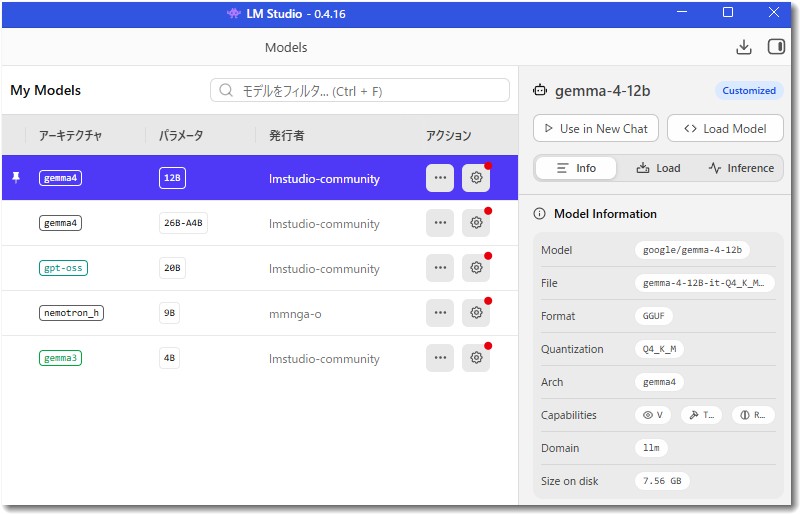Click the Models page title
Screen dimensions: 800x514
286,47
